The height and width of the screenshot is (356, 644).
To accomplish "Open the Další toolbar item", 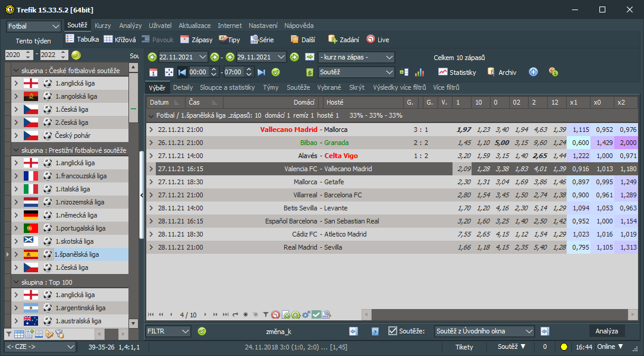I will (x=303, y=39).
